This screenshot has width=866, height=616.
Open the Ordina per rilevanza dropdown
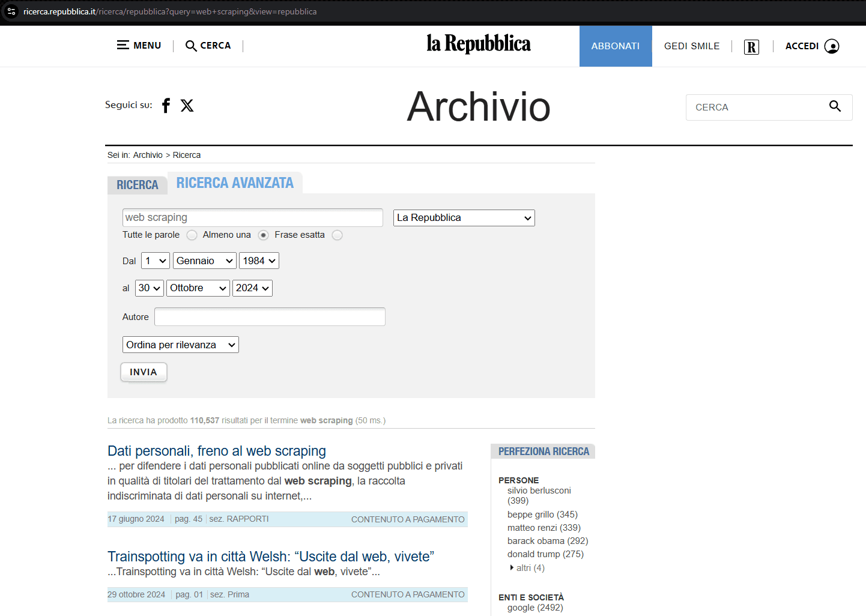pos(180,345)
